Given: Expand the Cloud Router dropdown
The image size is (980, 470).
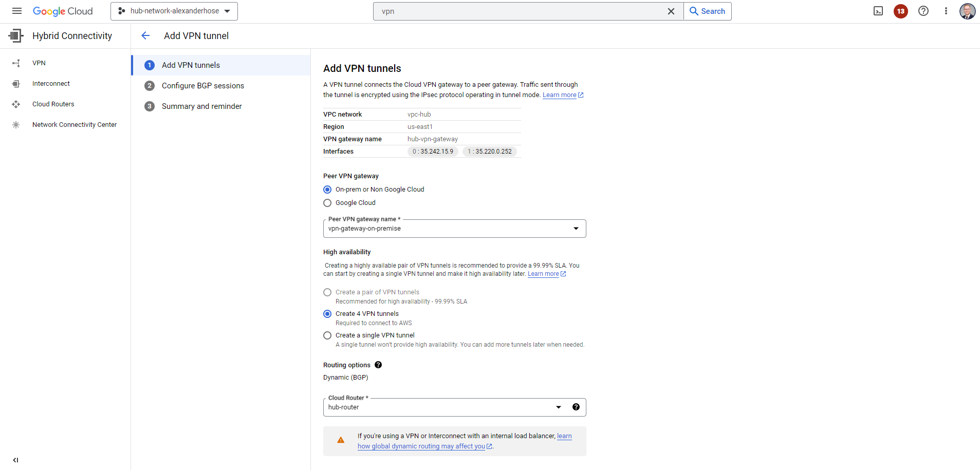Looking at the screenshot, I should click(559, 407).
